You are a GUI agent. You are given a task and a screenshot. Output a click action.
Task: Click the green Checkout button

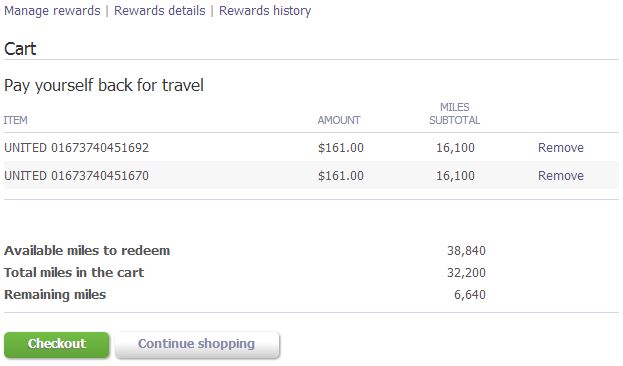pos(57,345)
